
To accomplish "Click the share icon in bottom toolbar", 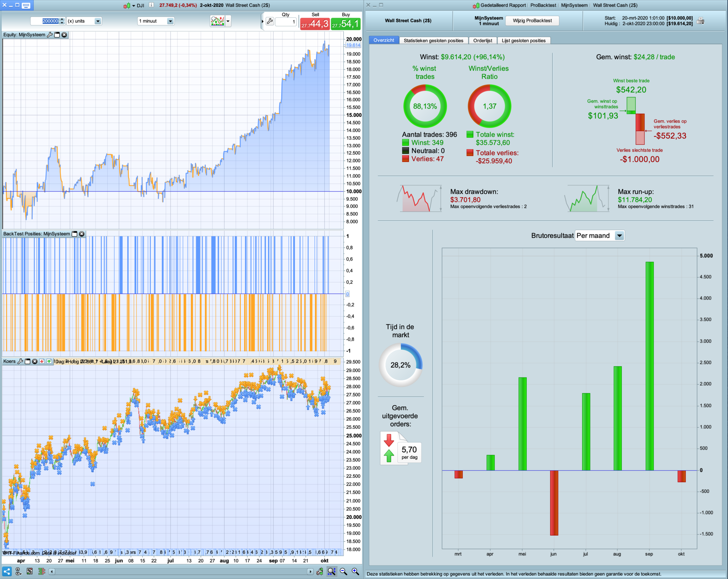I will click(7, 571).
